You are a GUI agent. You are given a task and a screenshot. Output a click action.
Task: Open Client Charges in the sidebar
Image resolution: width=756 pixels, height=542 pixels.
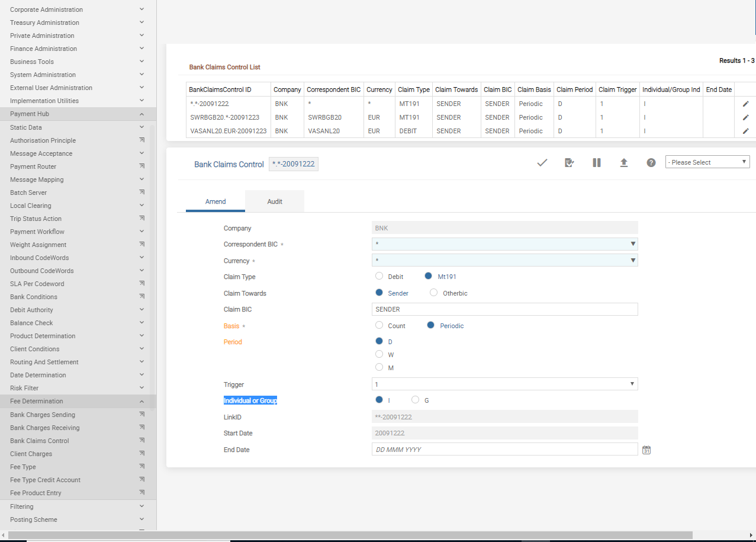pyautogui.click(x=31, y=454)
